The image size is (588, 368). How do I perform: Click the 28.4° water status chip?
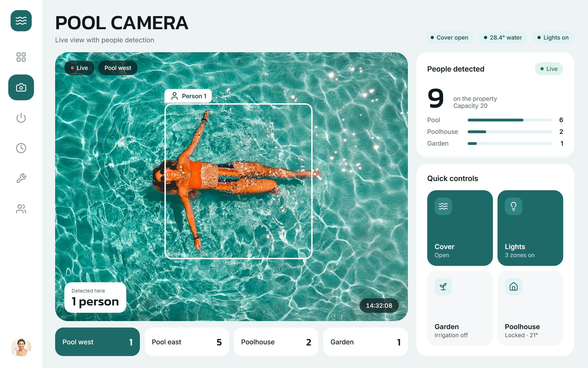(503, 37)
